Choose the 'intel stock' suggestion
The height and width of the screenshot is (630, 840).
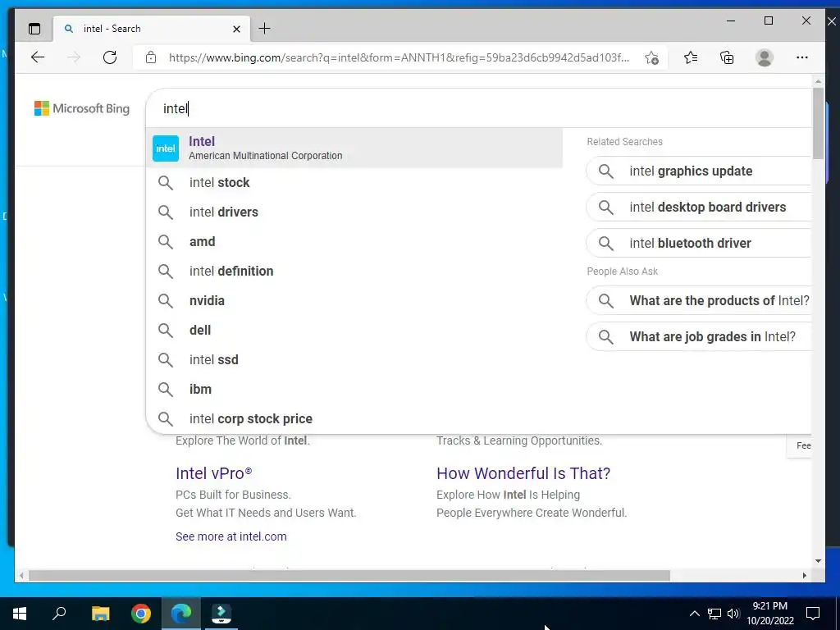pos(354,183)
